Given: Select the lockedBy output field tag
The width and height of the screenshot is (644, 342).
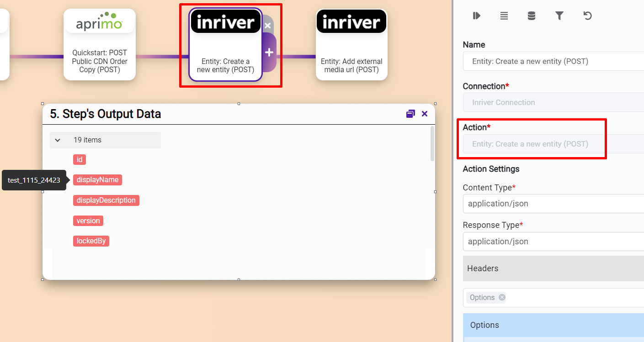Looking at the screenshot, I should (x=91, y=241).
